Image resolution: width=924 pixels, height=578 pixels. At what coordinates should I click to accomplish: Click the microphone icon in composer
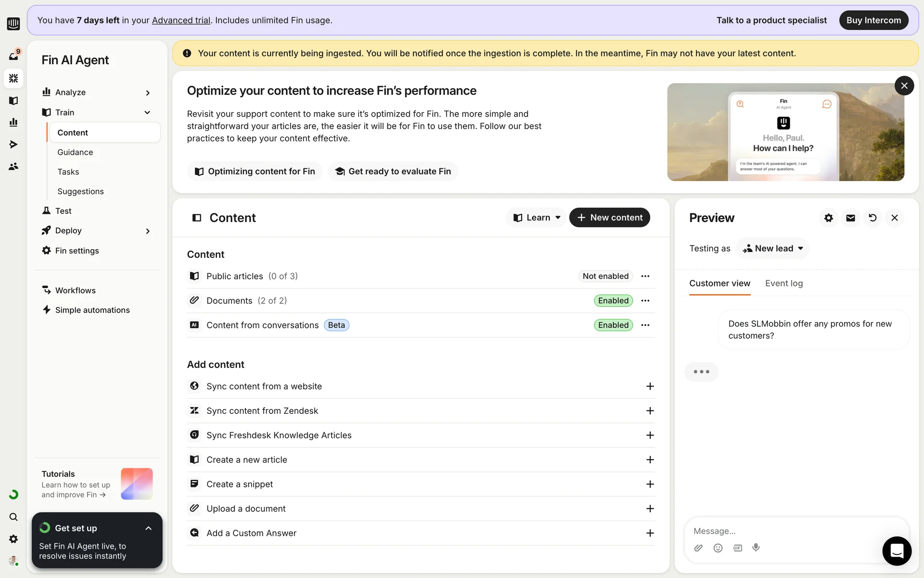tap(756, 548)
